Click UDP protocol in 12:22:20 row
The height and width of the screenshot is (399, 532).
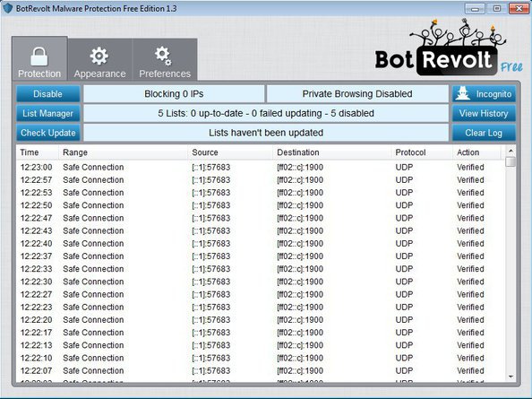click(x=404, y=320)
